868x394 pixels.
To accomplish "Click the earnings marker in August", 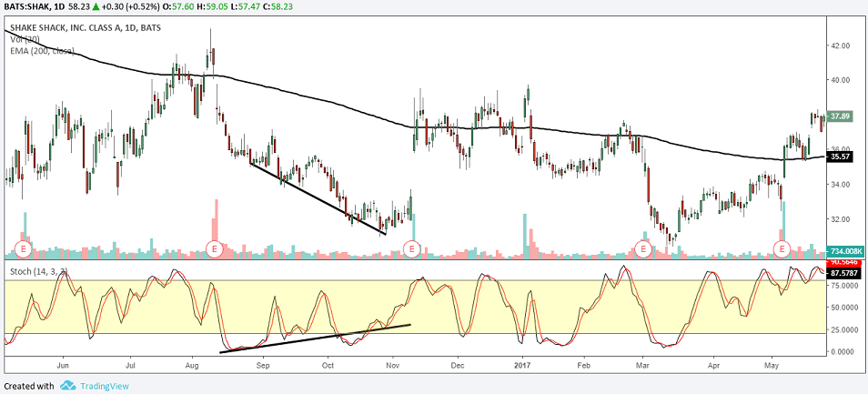I will [x=214, y=248].
